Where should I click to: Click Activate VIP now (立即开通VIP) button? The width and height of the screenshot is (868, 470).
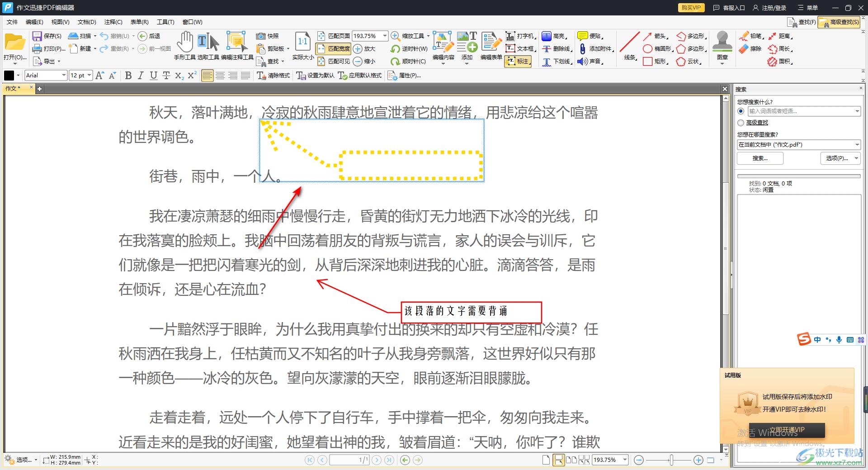click(x=787, y=430)
